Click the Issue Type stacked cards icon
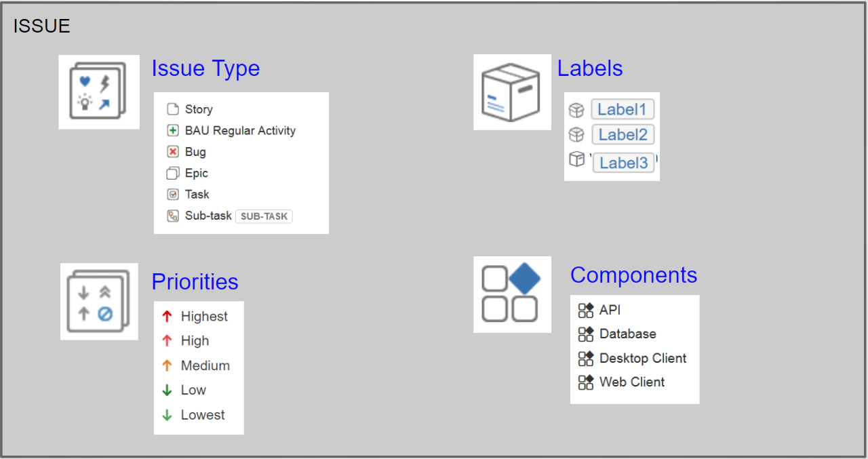Viewport: 868px width, 459px height. click(x=98, y=92)
